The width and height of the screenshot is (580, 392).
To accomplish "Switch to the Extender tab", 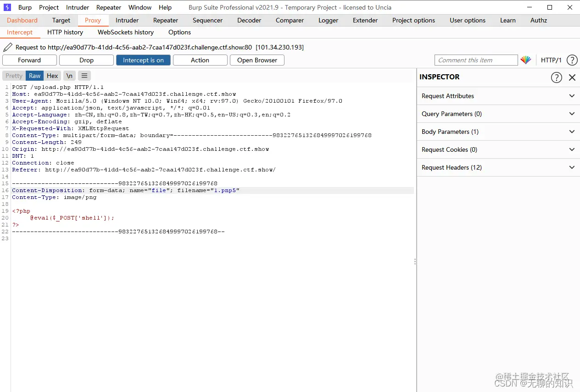I will [365, 20].
